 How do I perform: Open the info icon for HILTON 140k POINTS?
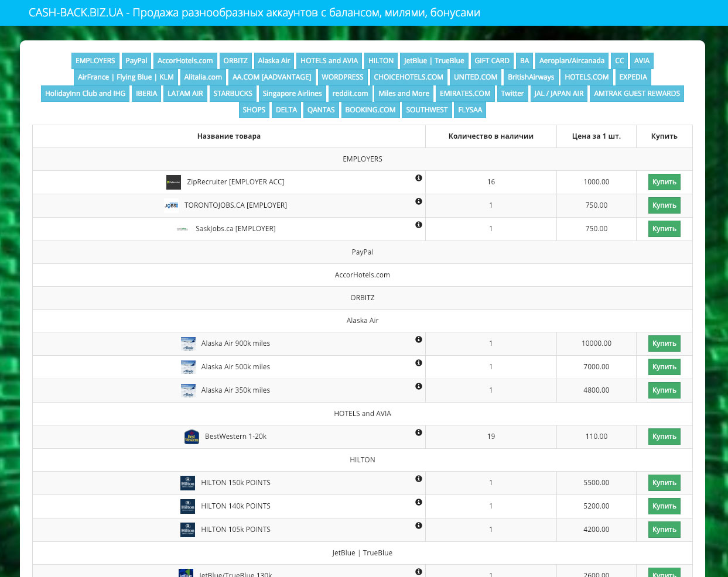419,502
